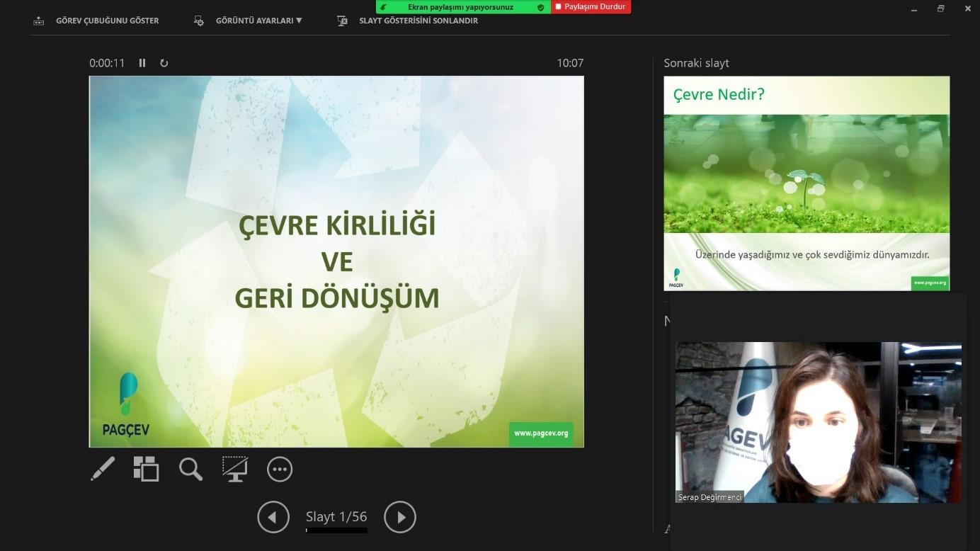Select the pen annotation tool

pos(102,468)
